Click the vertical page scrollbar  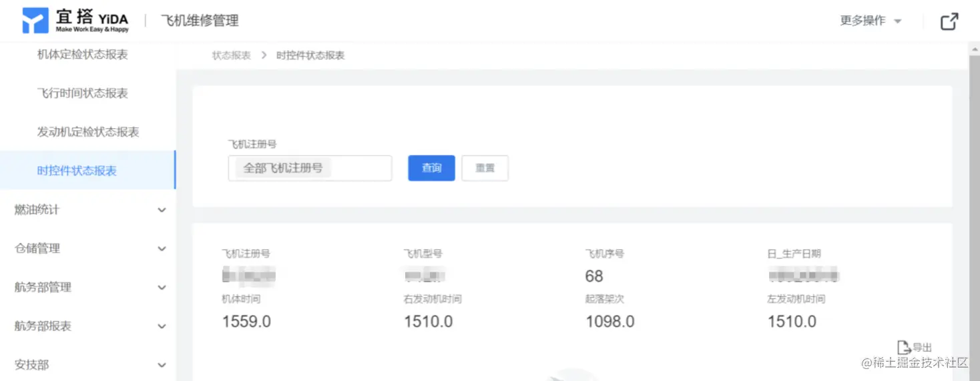click(x=974, y=212)
